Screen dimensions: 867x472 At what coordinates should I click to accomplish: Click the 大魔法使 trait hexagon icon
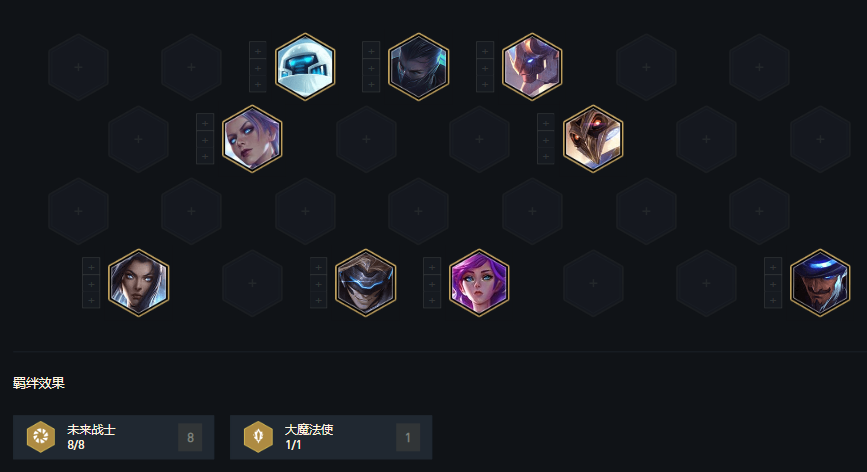(258, 437)
